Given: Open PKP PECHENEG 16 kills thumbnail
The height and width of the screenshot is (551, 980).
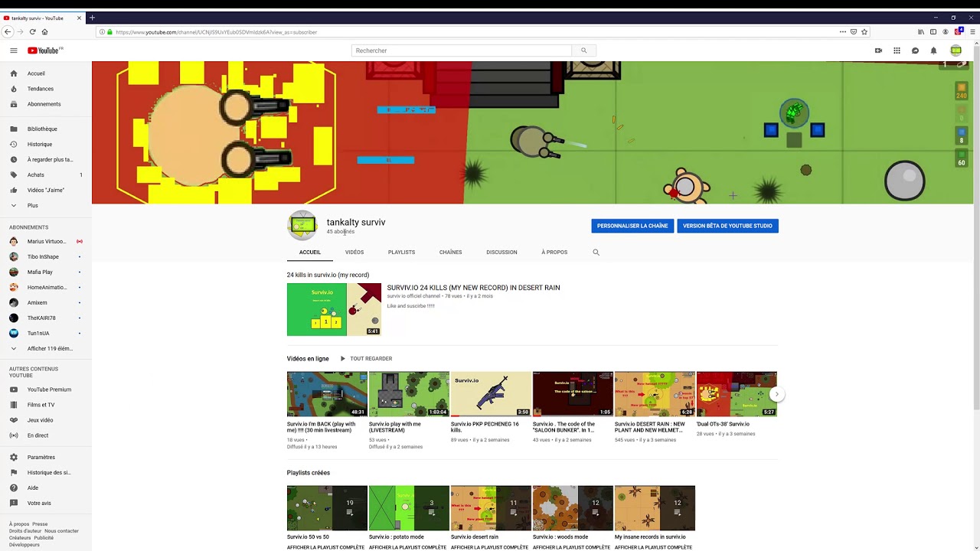Looking at the screenshot, I should (491, 394).
